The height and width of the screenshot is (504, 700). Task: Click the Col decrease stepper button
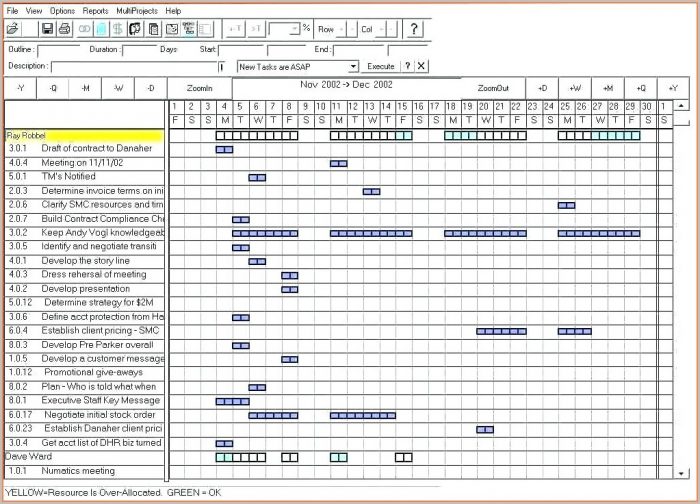(x=392, y=29)
